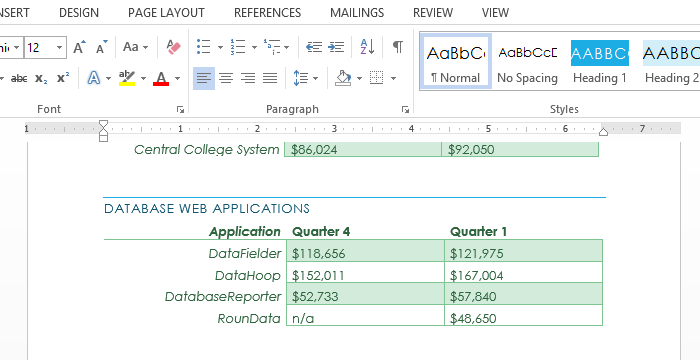700x360 pixels.
Task: Open the VIEW tab
Action: [x=496, y=13]
